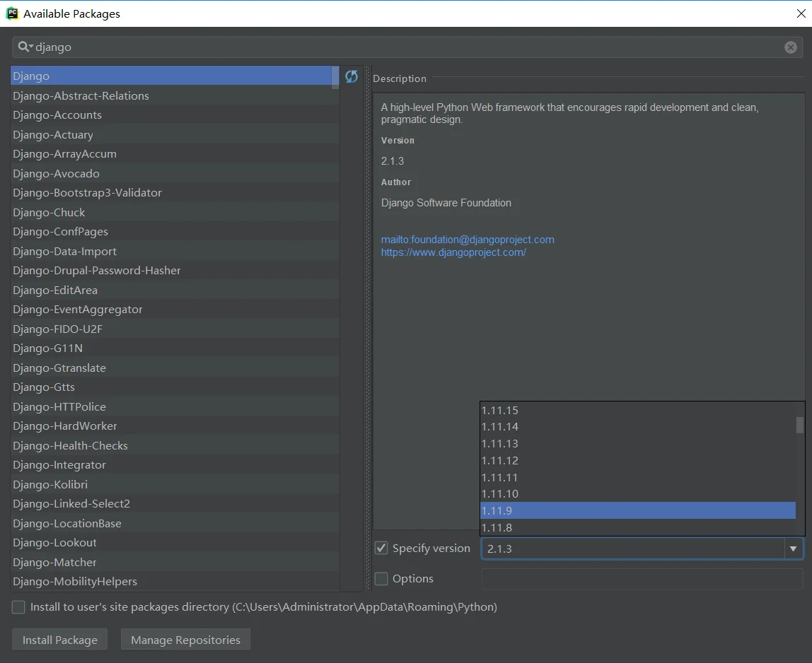Open the foundation@djangoproject.com mailto link
This screenshot has width=812, height=663.
[468, 240]
